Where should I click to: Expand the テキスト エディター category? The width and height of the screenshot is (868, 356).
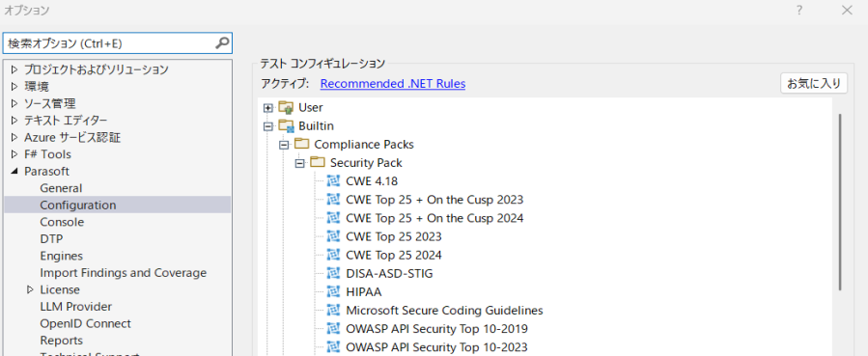tap(14, 121)
